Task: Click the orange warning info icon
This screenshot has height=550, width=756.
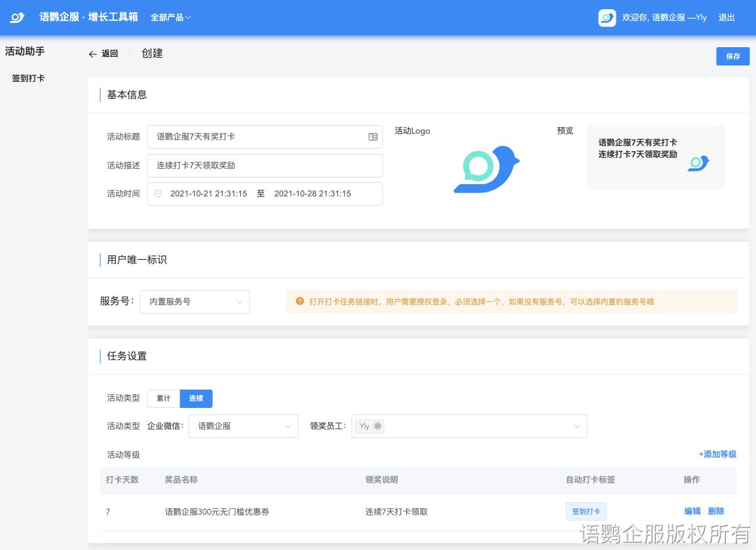Action: click(x=300, y=301)
